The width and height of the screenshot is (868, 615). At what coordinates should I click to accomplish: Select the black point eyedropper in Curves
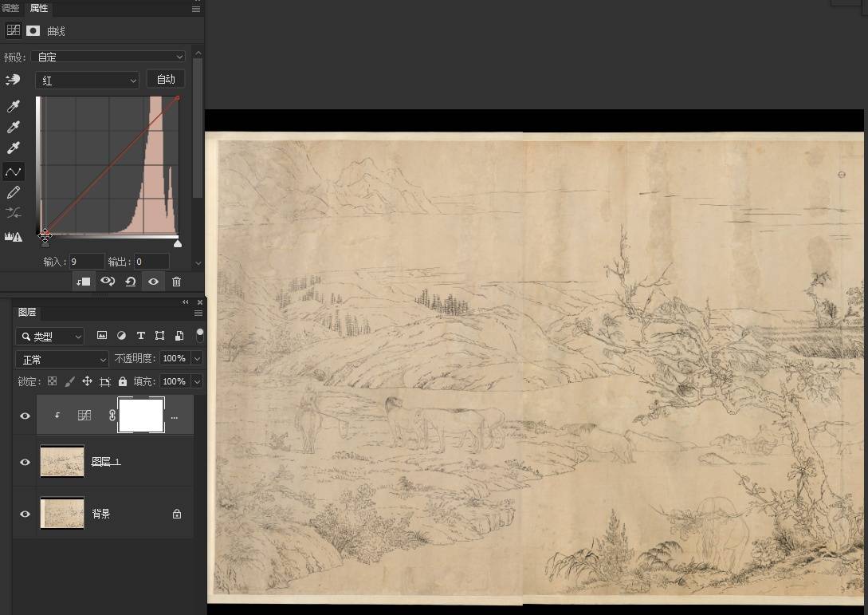click(13, 107)
